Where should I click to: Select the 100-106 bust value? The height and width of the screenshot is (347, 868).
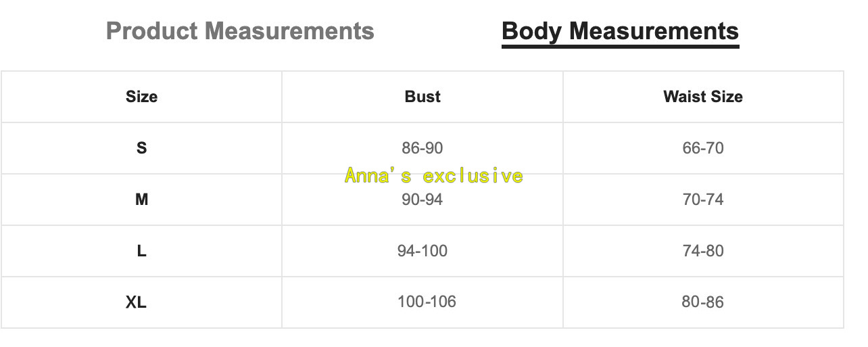click(427, 302)
